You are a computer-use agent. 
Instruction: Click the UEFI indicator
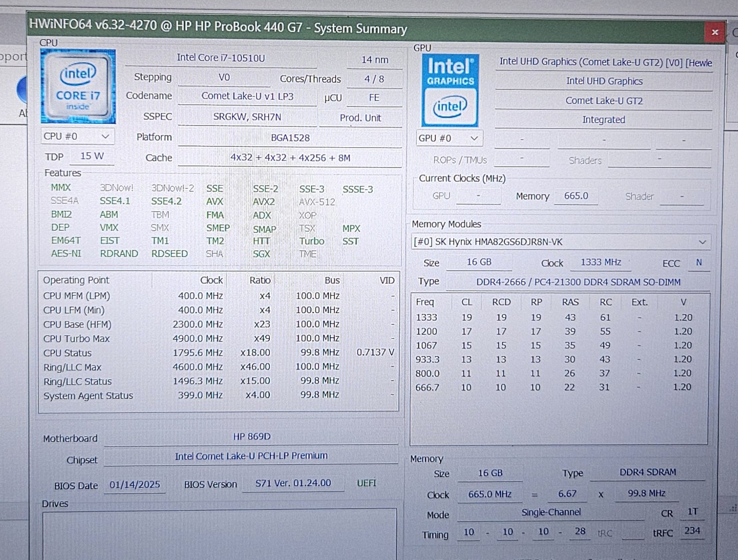click(367, 483)
